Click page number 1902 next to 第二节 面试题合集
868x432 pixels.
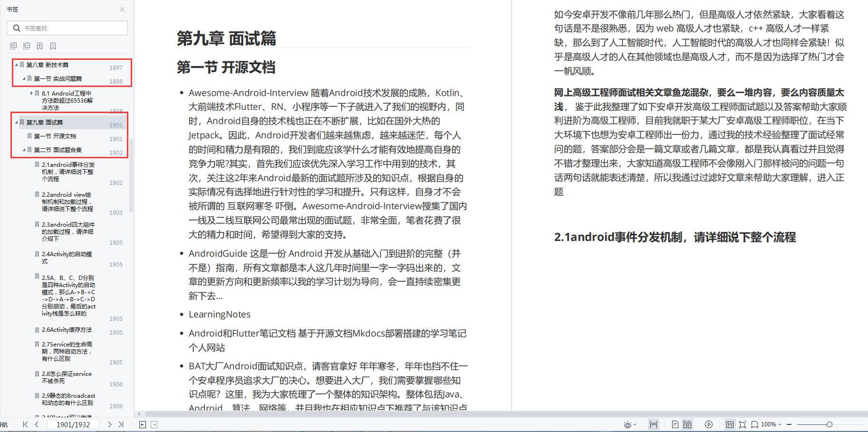116,153
